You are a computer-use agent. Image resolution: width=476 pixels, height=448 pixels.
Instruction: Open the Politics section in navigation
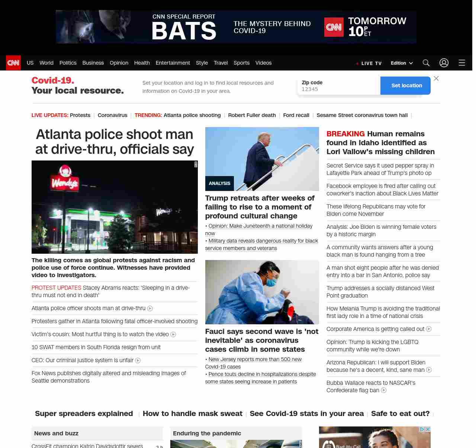click(68, 63)
